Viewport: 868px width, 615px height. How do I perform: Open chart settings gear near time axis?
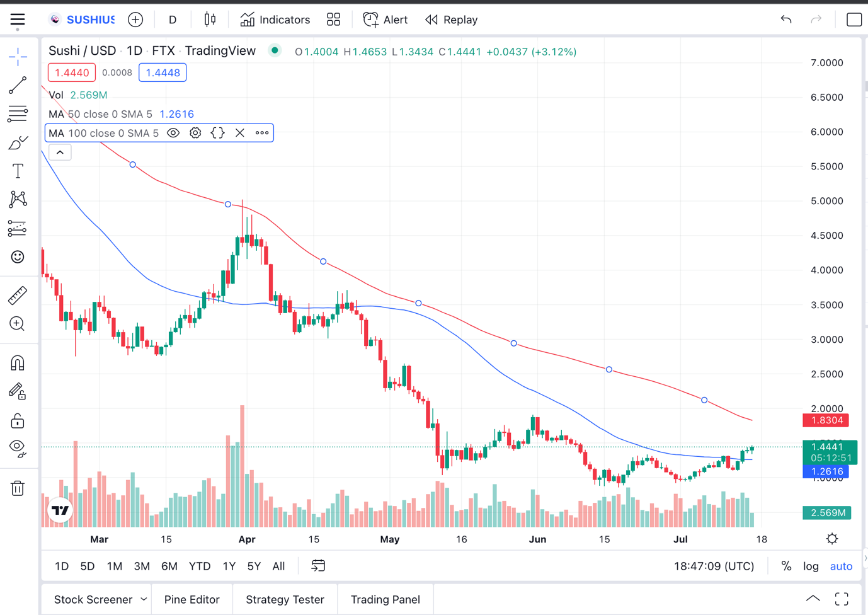pyautogui.click(x=832, y=539)
